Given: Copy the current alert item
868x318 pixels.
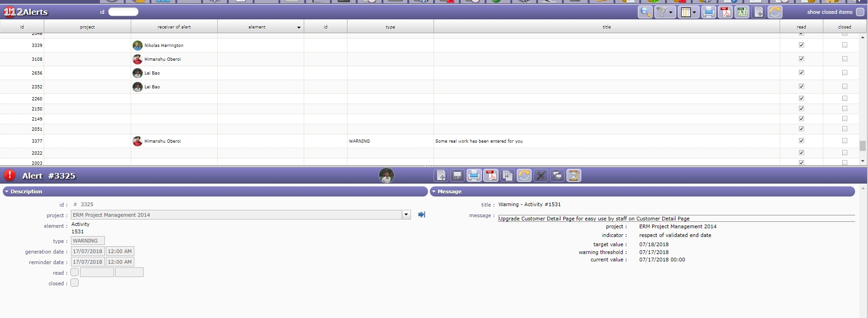Looking at the screenshot, I should coord(507,176).
